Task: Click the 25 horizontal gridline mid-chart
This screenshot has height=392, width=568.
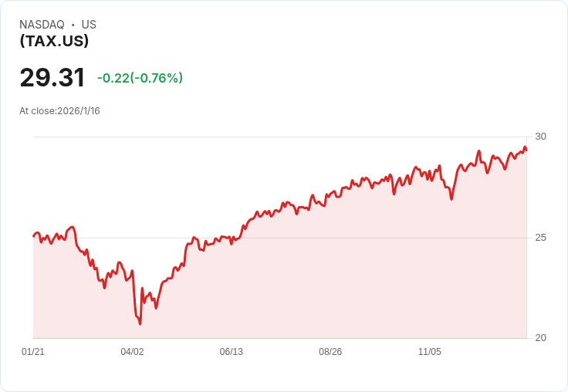Action: tap(309, 238)
